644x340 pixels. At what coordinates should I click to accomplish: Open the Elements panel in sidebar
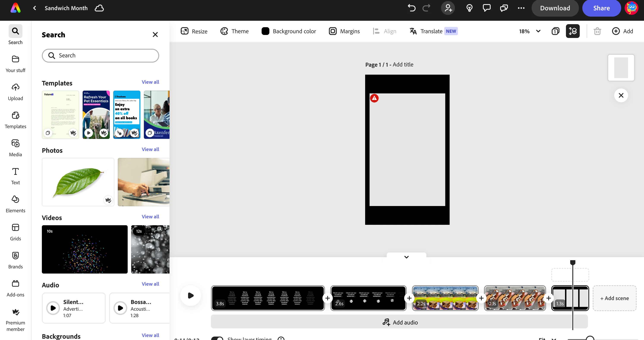click(x=15, y=204)
